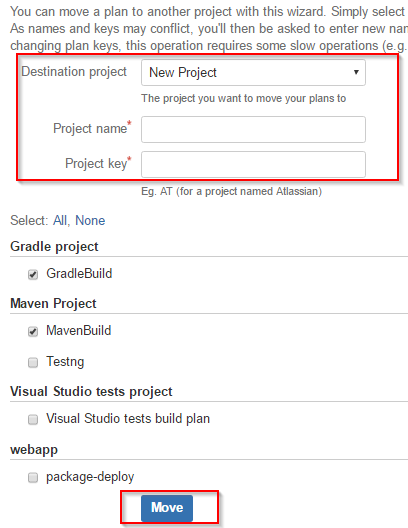Select None plans link

90,221
